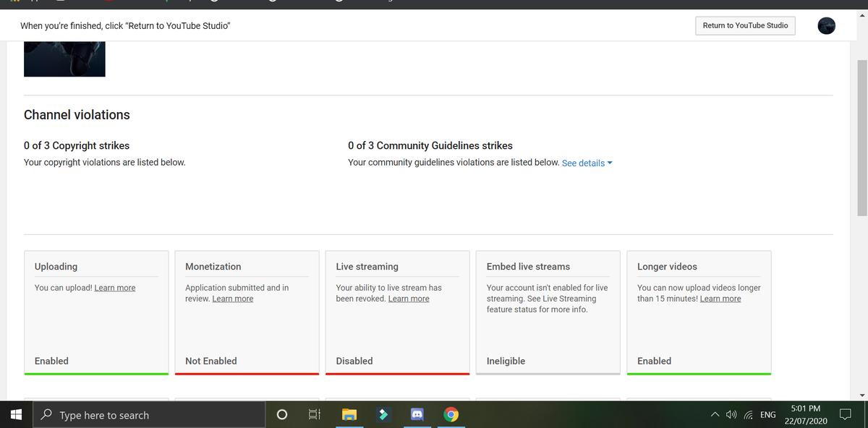Click 0 of 3 Community Guidelines strikes
Image resolution: width=868 pixels, height=428 pixels.
coord(430,145)
